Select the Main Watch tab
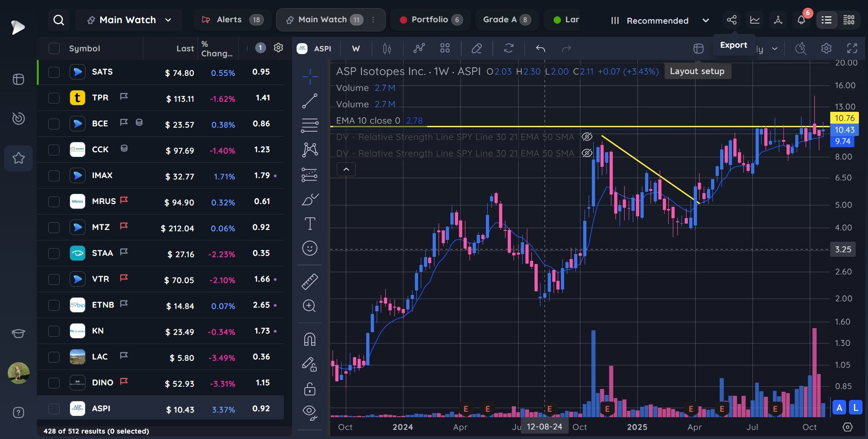The width and height of the screenshot is (868, 439). coord(331,20)
